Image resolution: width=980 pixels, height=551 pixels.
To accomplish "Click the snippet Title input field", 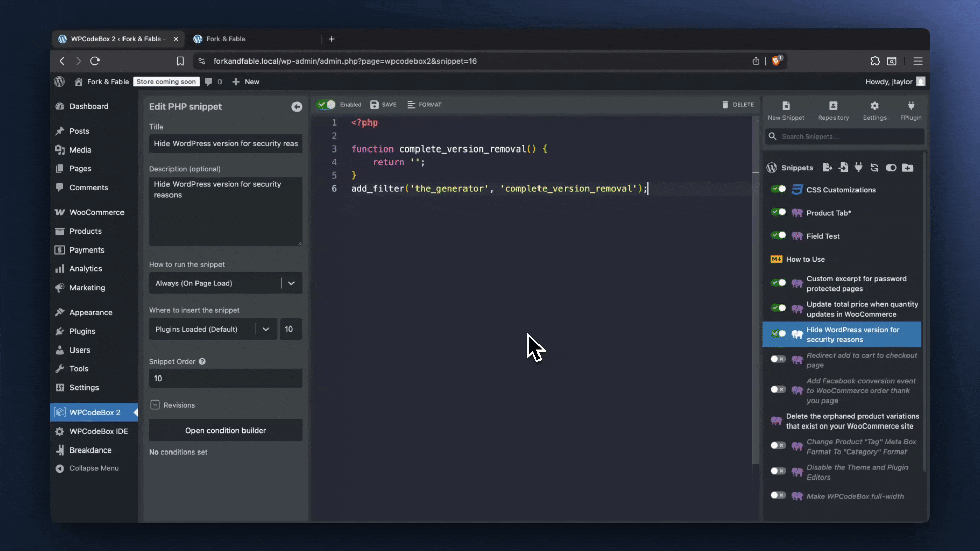I will pos(226,144).
